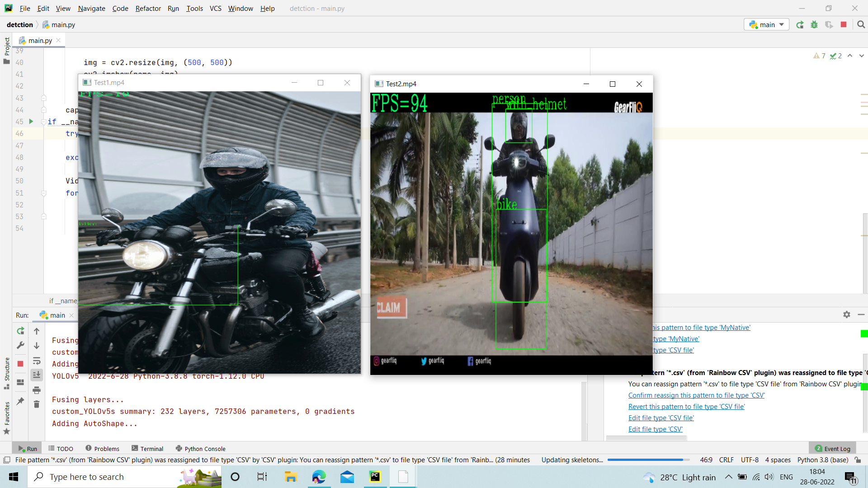Screen dimensions: 868x488
Task: Click the Debug bug icon
Action: tap(814, 25)
